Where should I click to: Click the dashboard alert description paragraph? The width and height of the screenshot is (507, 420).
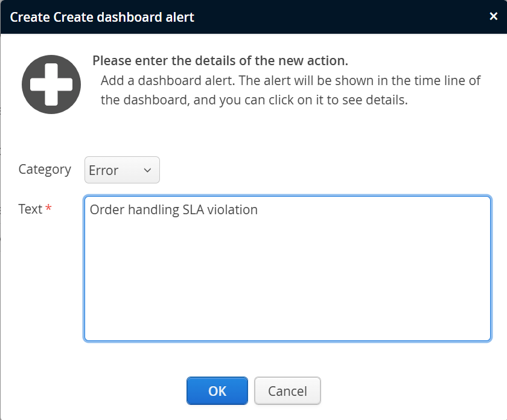tap(290, 90)
